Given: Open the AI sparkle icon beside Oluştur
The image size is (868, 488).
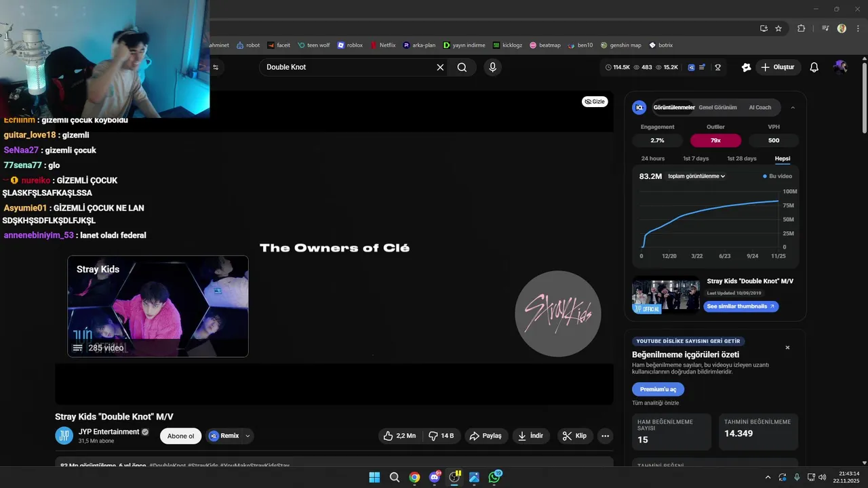Looking at the screenshot, I should pos(746,67).
